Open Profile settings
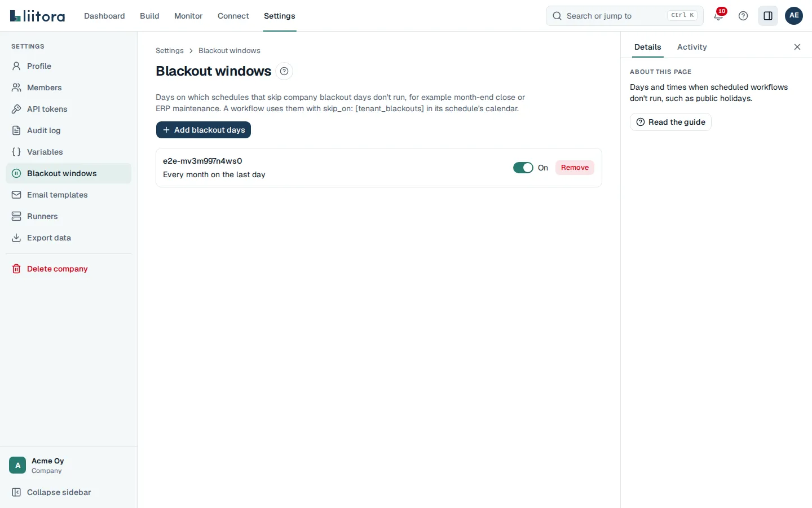 point(68,66)
